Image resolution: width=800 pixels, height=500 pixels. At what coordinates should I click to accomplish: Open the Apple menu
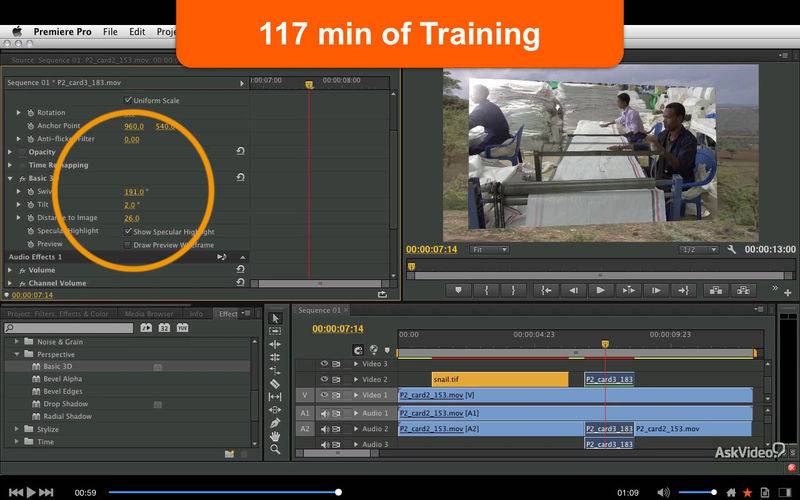coord(17,32)
